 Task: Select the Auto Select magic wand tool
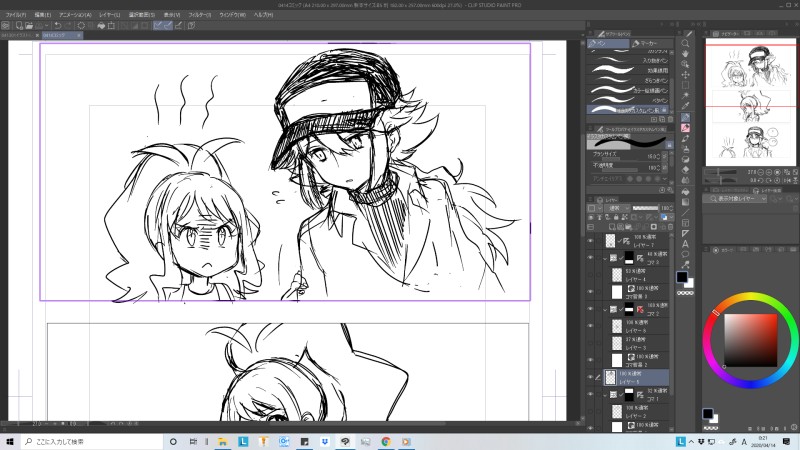coord(685,96)
